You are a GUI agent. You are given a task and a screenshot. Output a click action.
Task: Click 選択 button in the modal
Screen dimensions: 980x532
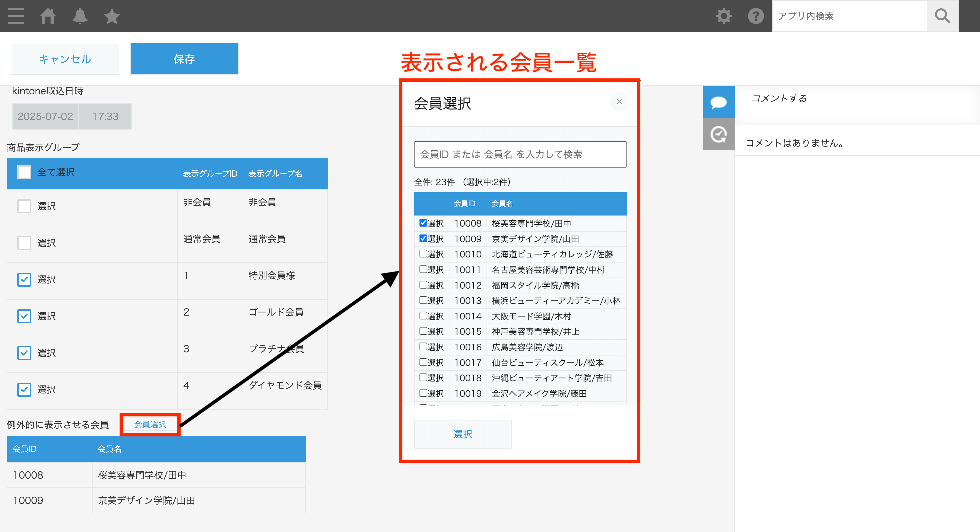pyautogui.click(x=462, y=434)
